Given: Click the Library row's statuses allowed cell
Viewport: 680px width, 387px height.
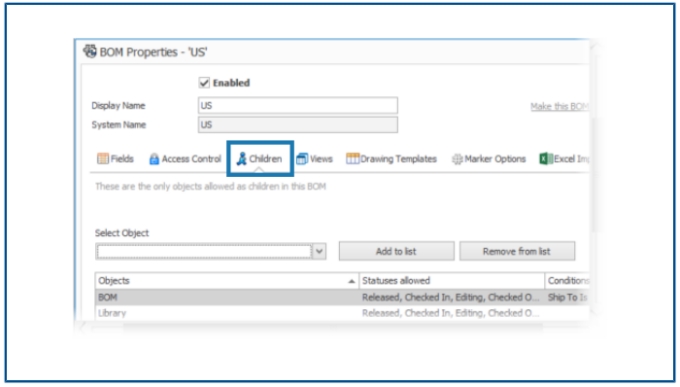Looking at the screenshot, I should pyautogui.click(x=451, y=313).
